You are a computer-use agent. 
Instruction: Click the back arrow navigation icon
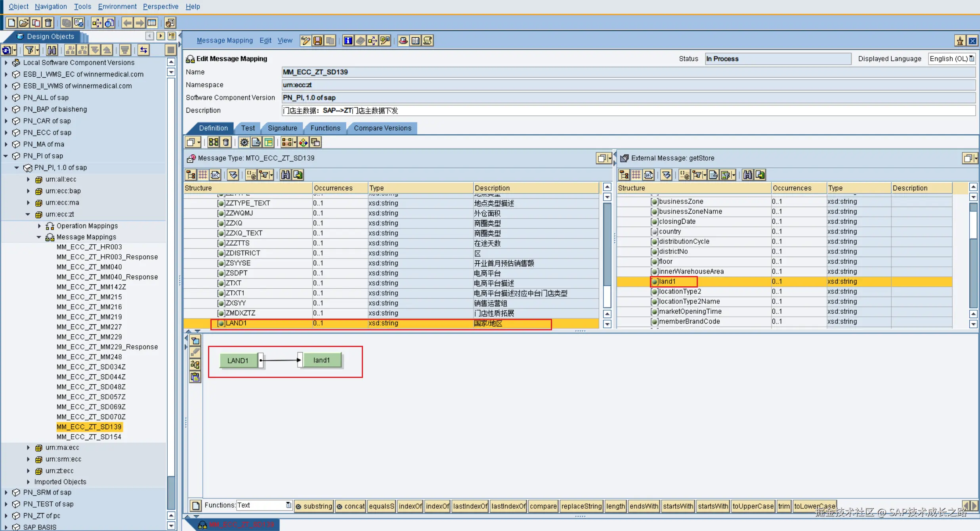pyautogui.click(x=127, y=23)
